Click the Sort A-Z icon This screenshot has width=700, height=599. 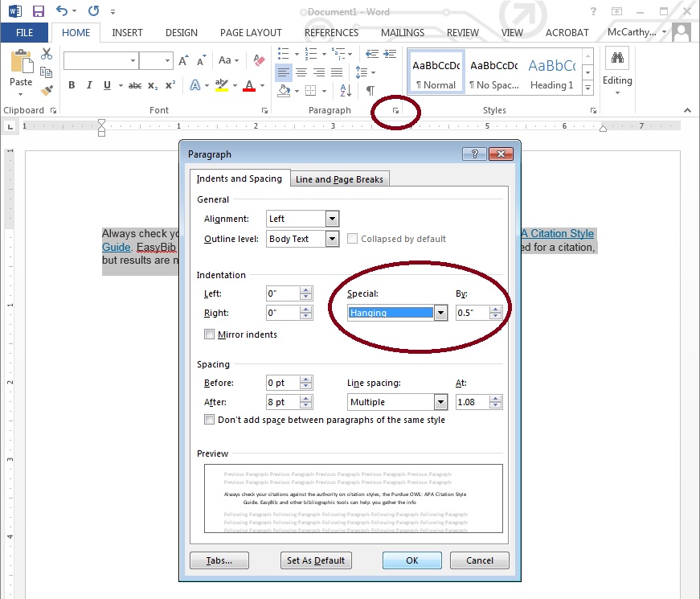[x=346, y=91]
